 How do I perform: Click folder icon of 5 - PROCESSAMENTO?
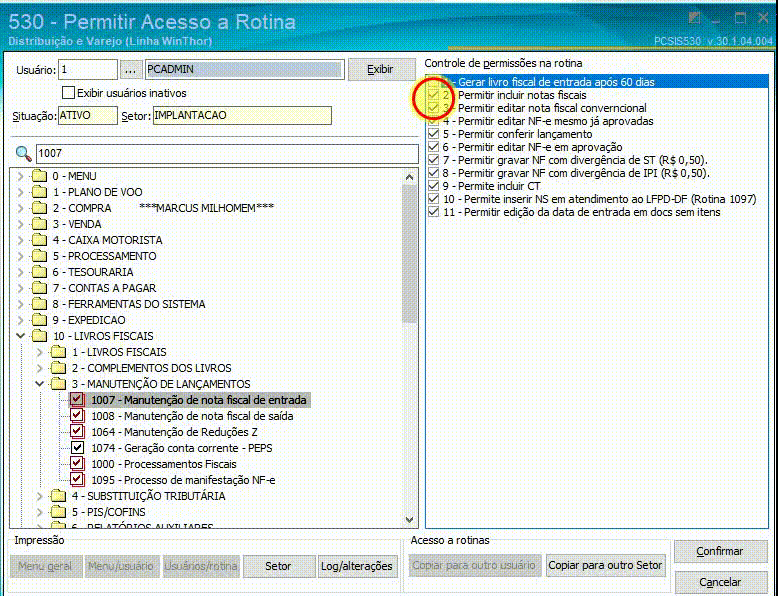[39, 256]
